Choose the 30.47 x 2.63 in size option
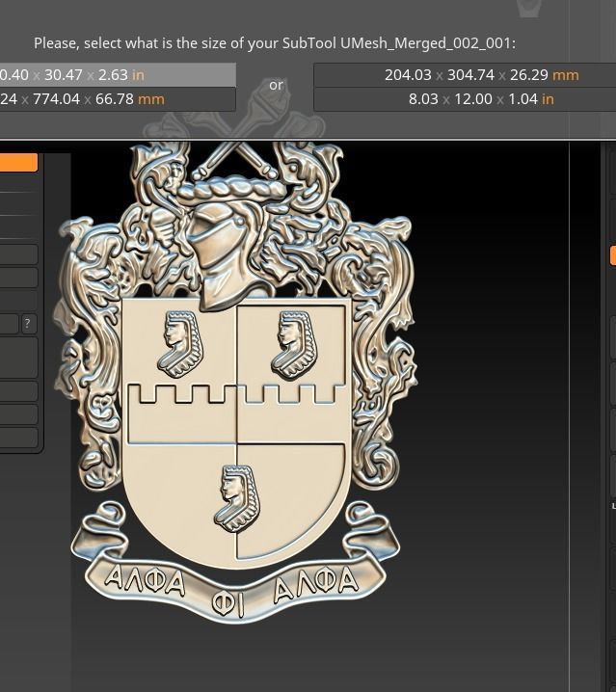616x692 pixels. [x=118, y=75]
